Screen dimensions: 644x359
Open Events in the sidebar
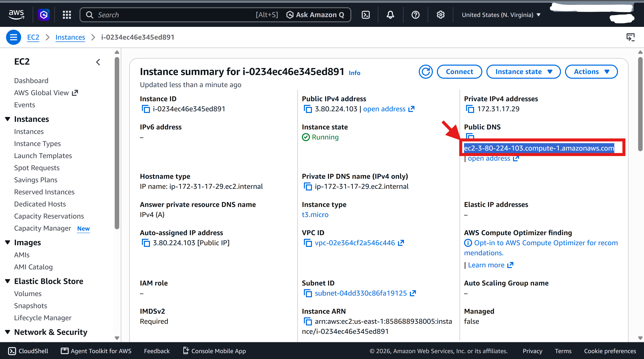click(24, 105)
